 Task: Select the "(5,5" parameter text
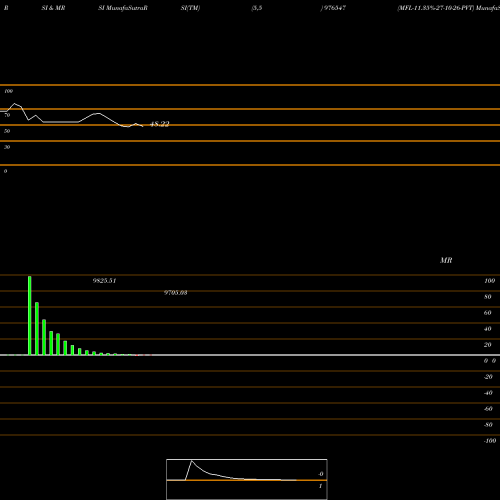click(257, 8)
